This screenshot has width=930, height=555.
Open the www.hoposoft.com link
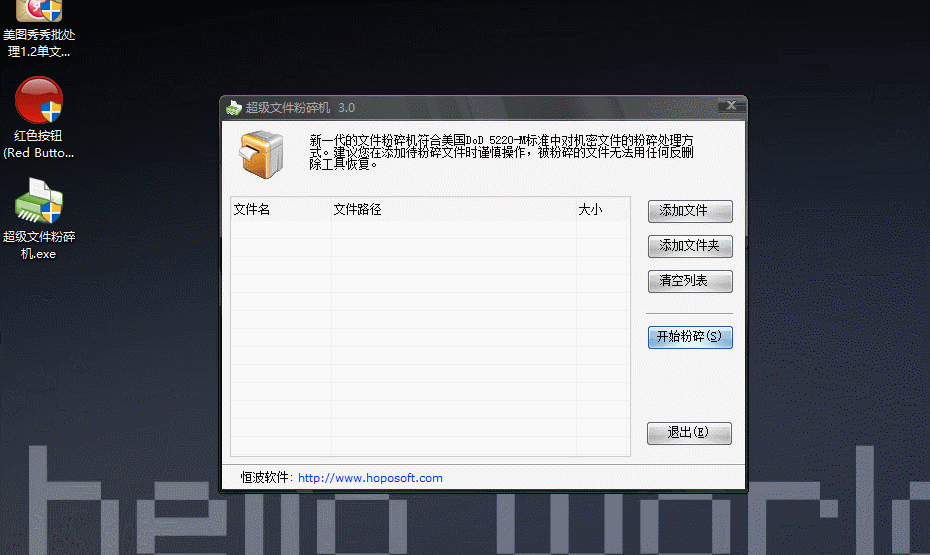point(370,478)
